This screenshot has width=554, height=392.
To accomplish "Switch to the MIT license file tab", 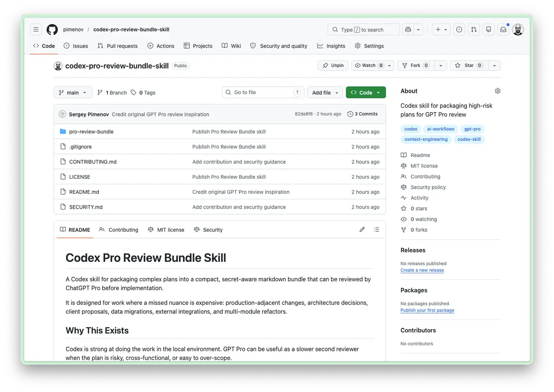I will (166, 229).
